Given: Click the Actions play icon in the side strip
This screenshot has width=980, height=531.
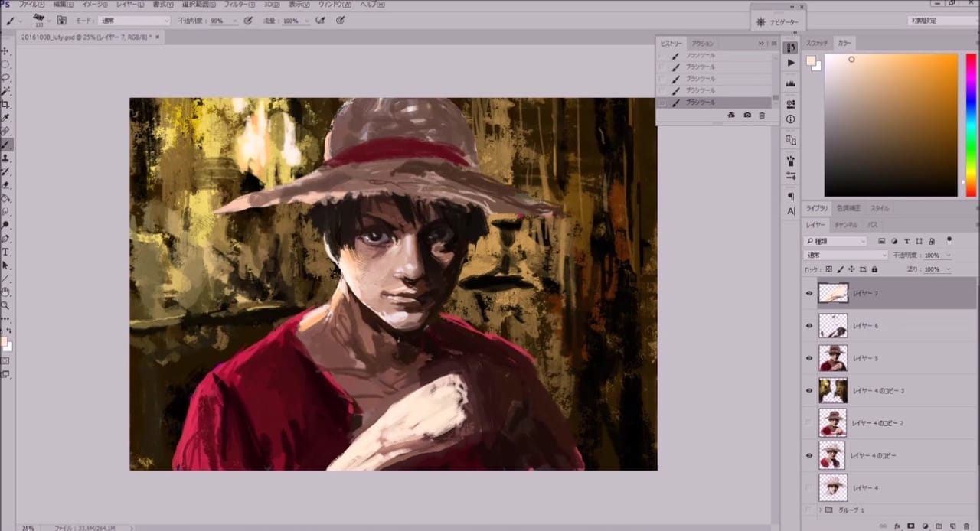Looking at the screenshot, I should coord(791,63).
